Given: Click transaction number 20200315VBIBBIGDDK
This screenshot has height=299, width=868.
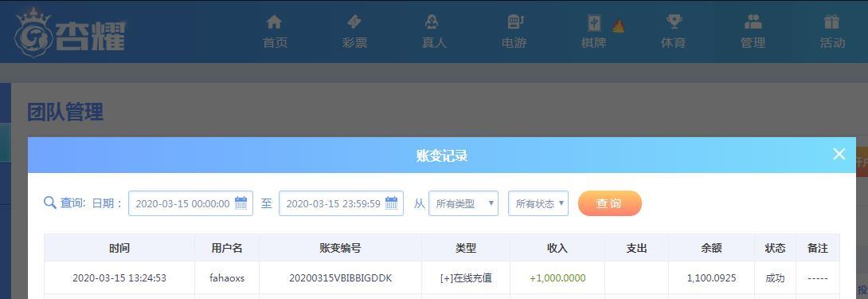Looking at the screenshot, I should (341, 278).
